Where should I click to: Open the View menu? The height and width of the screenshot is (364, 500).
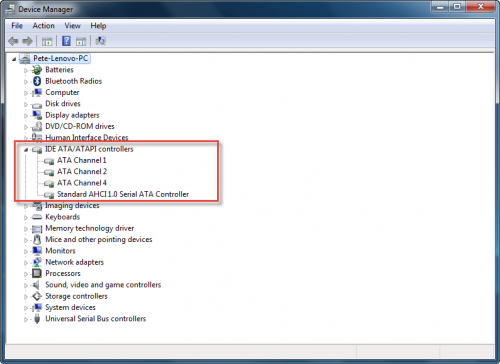click(x=72, y=26)
